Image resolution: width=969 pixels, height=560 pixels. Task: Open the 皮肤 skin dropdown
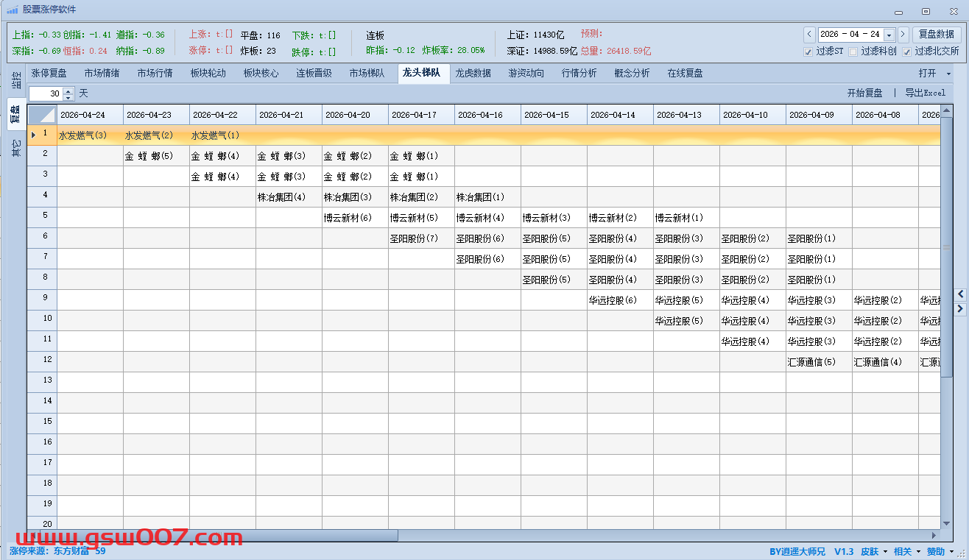874,552
